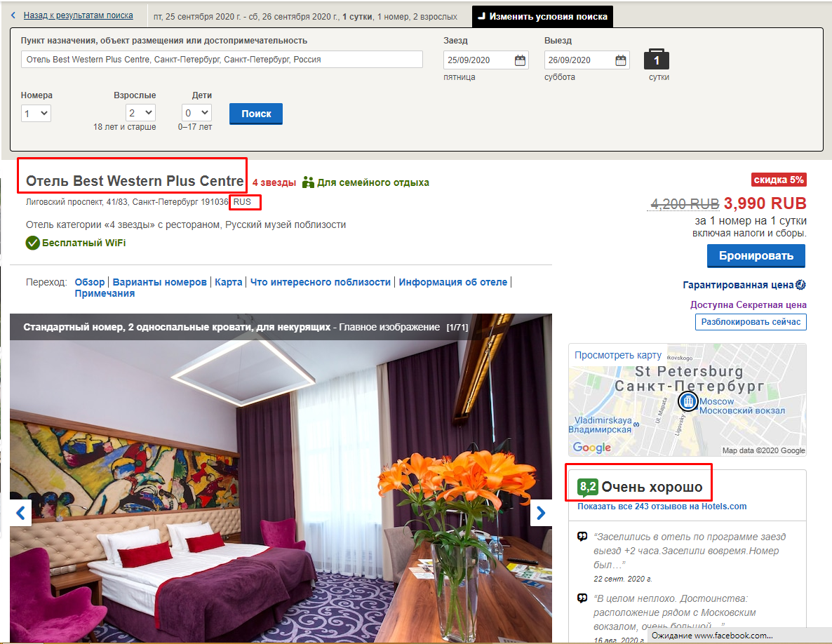Image resolution: width=832 pixels, height=644 pixels.
Task: Click the Доступна Секретная цена text
Action: tap(748, 304)
